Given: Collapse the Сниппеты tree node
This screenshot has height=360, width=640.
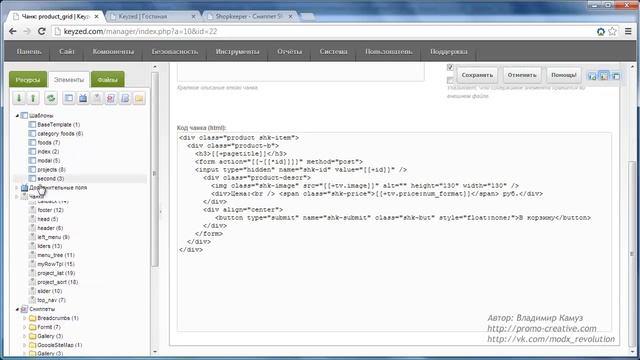Looking at the screenshot, I should pyautogui.click(x=17, y=309).
